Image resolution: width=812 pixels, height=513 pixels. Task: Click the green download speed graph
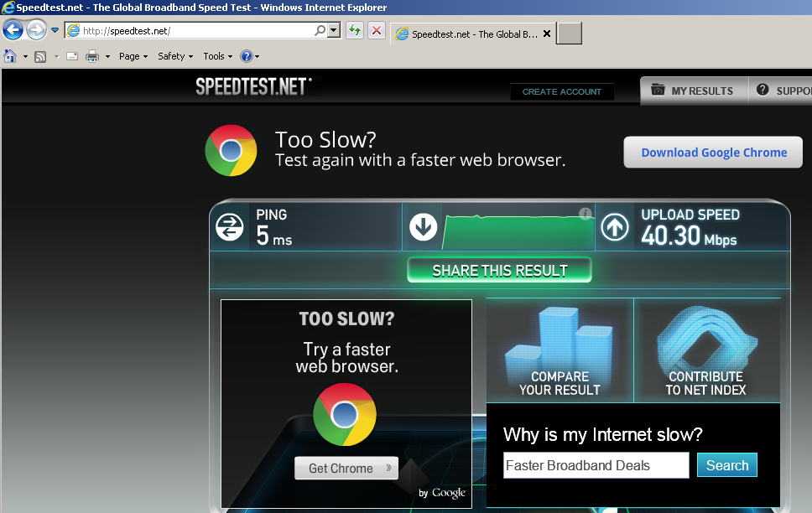(518, 232)
